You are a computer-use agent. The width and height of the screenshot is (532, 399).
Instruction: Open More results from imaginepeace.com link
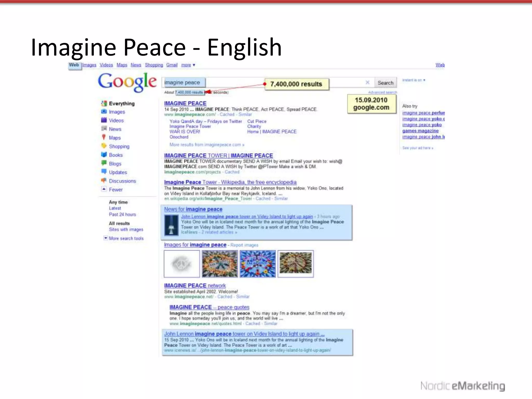(207, 145)
